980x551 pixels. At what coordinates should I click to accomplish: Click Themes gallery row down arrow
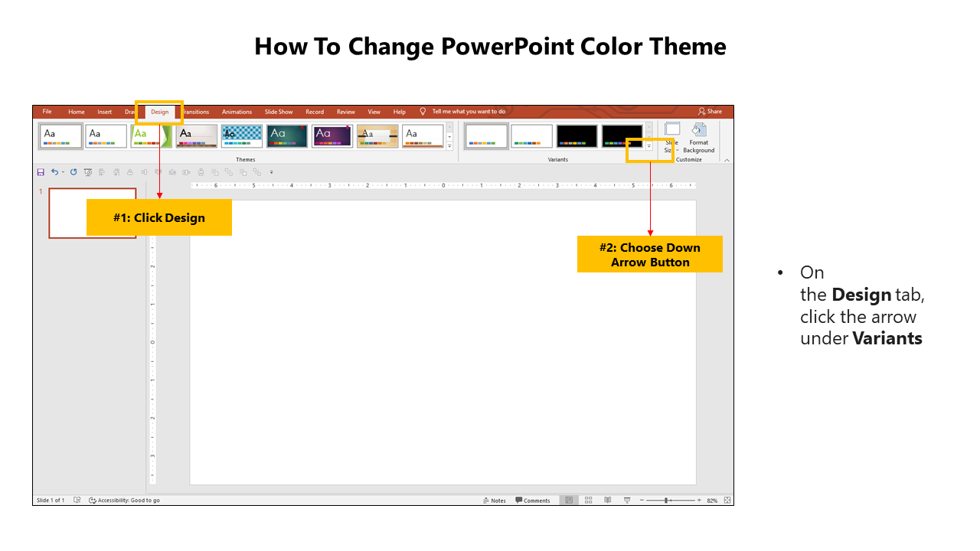point(449,136)
